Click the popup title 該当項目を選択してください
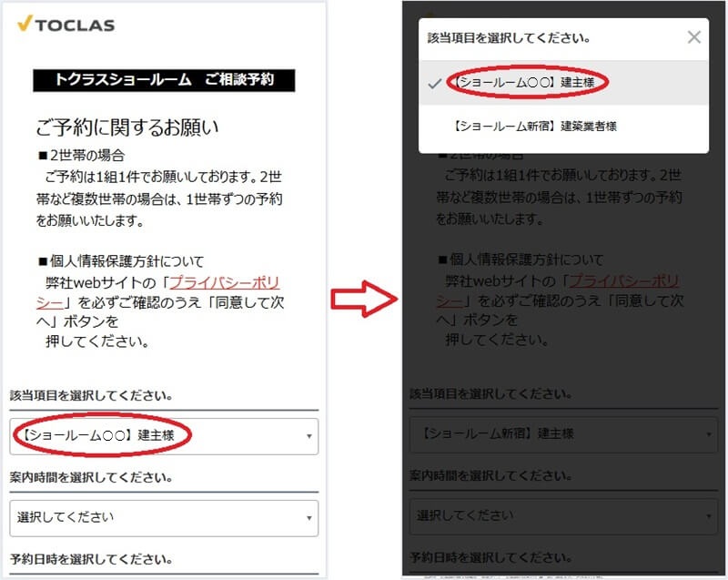Screen dimensions: 728x580 (x=509, y=38)
